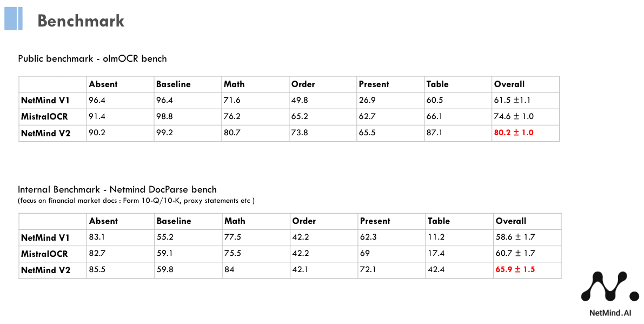Click the red 65.9 ± 1.5 overall score
The width and height of the screenshot is (644, 324).
(515, 269)
